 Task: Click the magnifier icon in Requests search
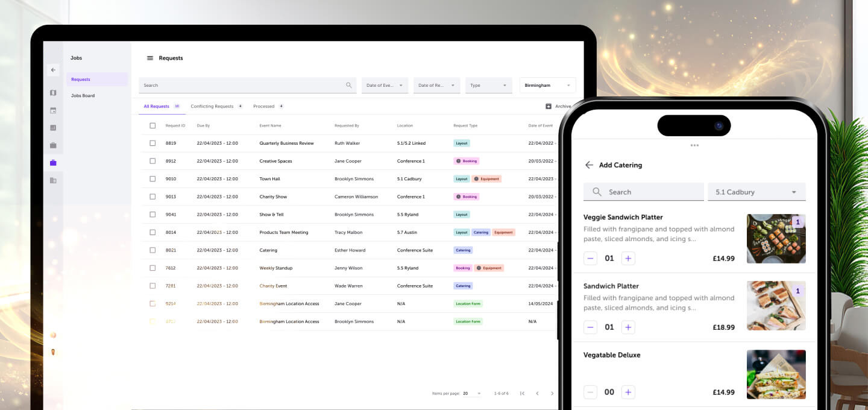point(348,86)
